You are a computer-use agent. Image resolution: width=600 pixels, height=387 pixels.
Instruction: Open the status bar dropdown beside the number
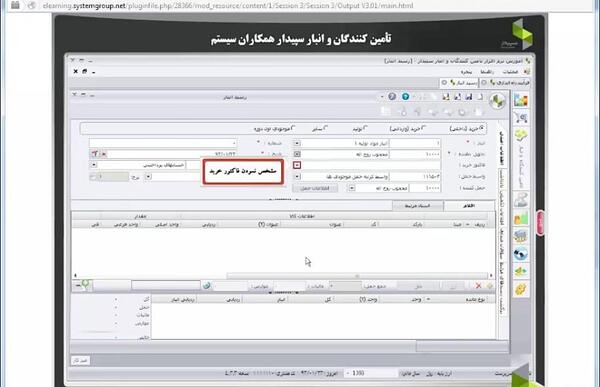coord(347,373)
